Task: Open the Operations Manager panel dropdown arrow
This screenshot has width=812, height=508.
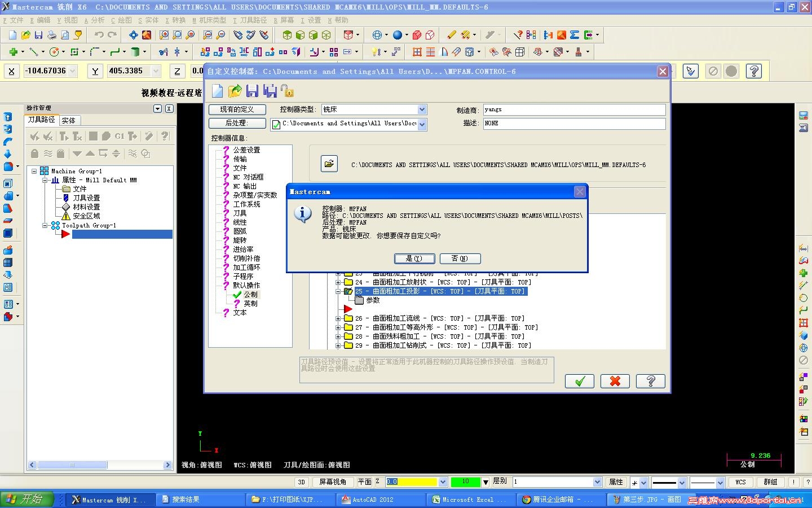Action: [x=158, y=108]
